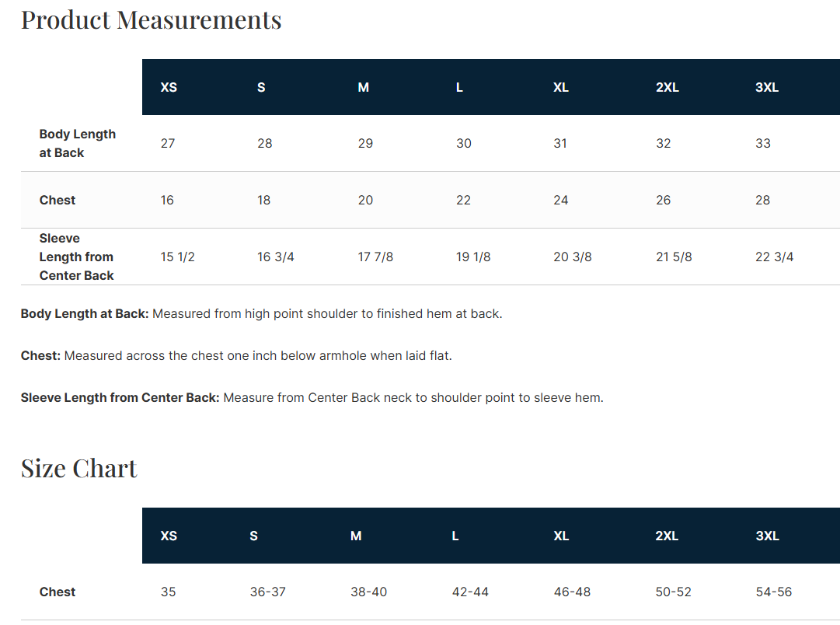Select the 24 chest measurement for XL
The height and width of the screenshot is (625, 840).
[561, 200]
